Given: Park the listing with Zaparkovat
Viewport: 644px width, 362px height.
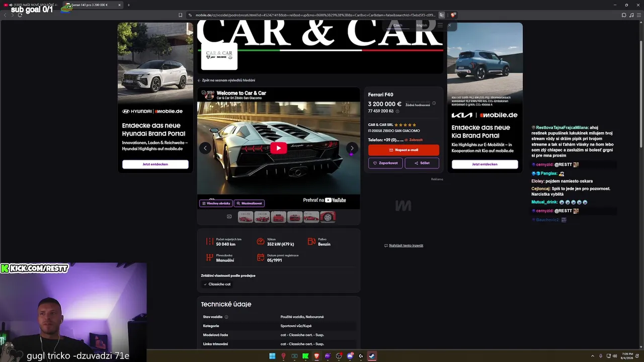Looking at the screenshot, I should (x=385, y=163).
